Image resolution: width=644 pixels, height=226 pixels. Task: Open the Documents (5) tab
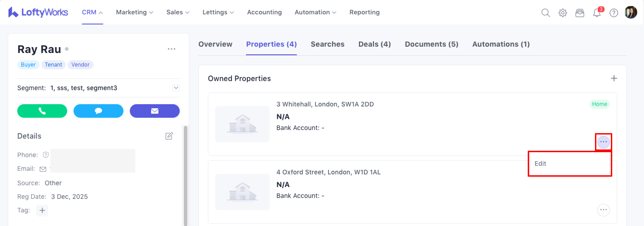coord(432,44)
